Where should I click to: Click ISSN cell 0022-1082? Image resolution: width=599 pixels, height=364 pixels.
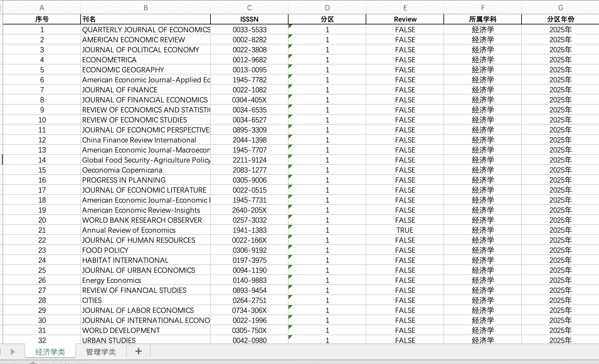click(249, 90)
